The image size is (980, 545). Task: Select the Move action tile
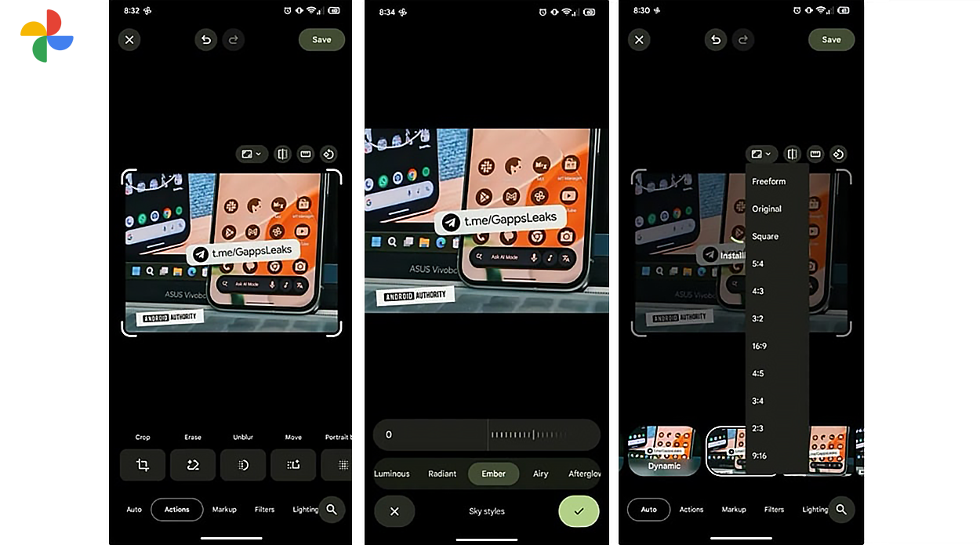tap(293, 465)
